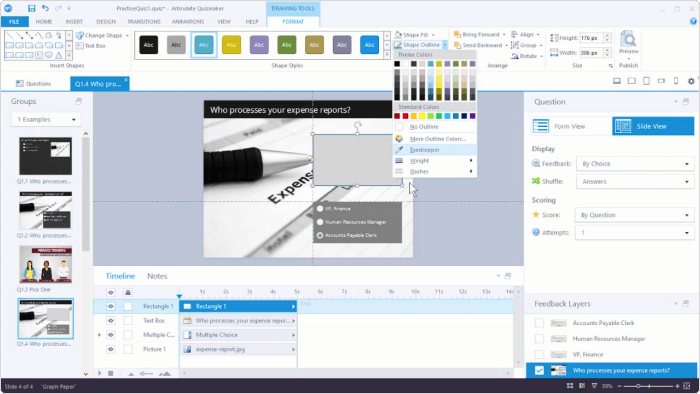
Task: Toggle visibility of the Picture 1 layer
Action: [x=110, y=349]
